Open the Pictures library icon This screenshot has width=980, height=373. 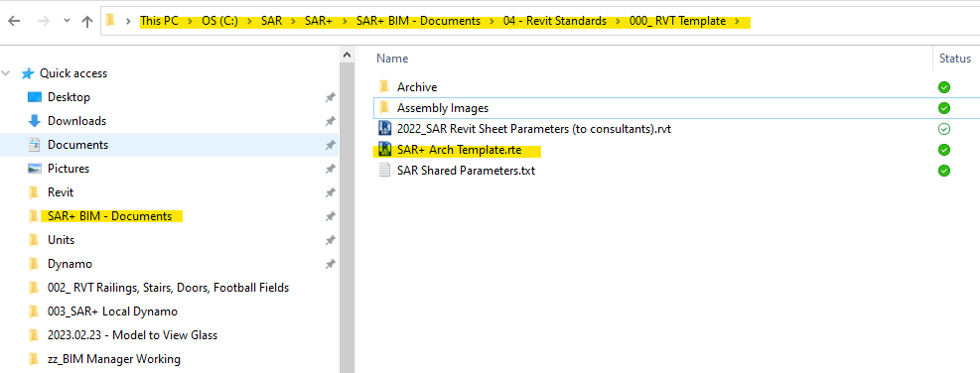(35, 169)
